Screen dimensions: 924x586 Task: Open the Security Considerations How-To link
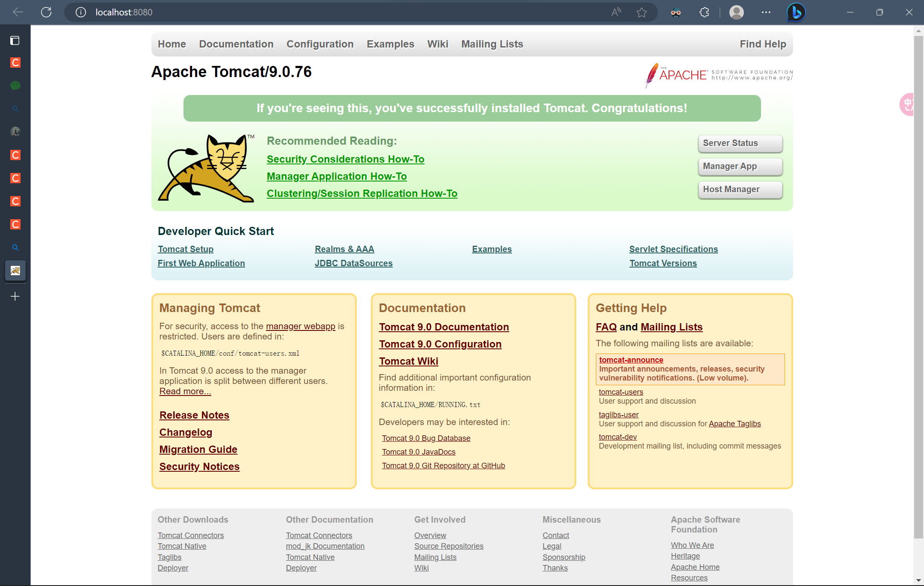[345, 159]
